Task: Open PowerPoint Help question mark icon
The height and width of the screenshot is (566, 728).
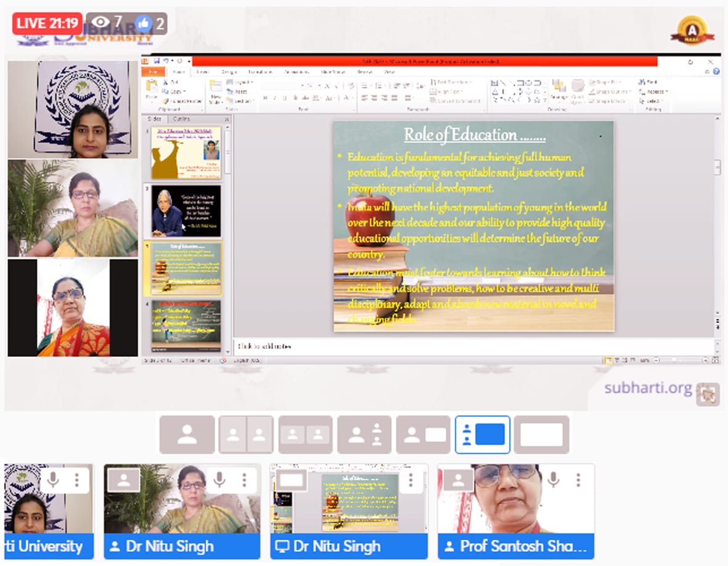Action: 716,71
